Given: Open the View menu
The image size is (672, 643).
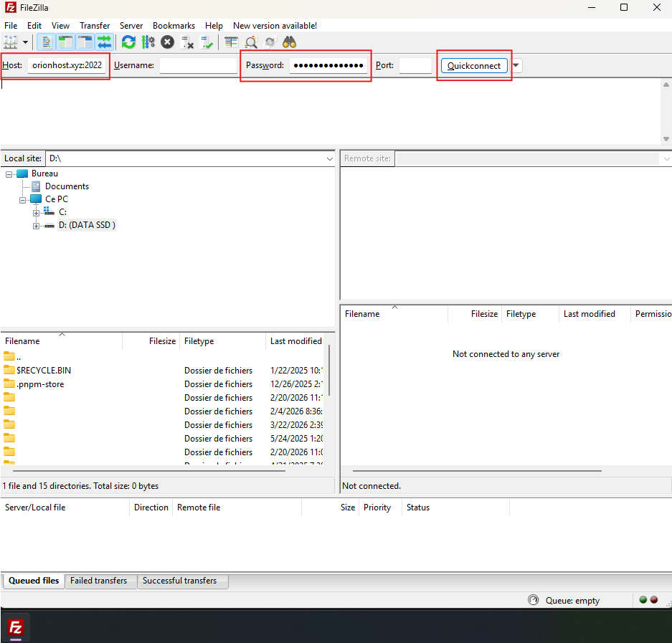Looking at the screenshot, I should point(60,26).
